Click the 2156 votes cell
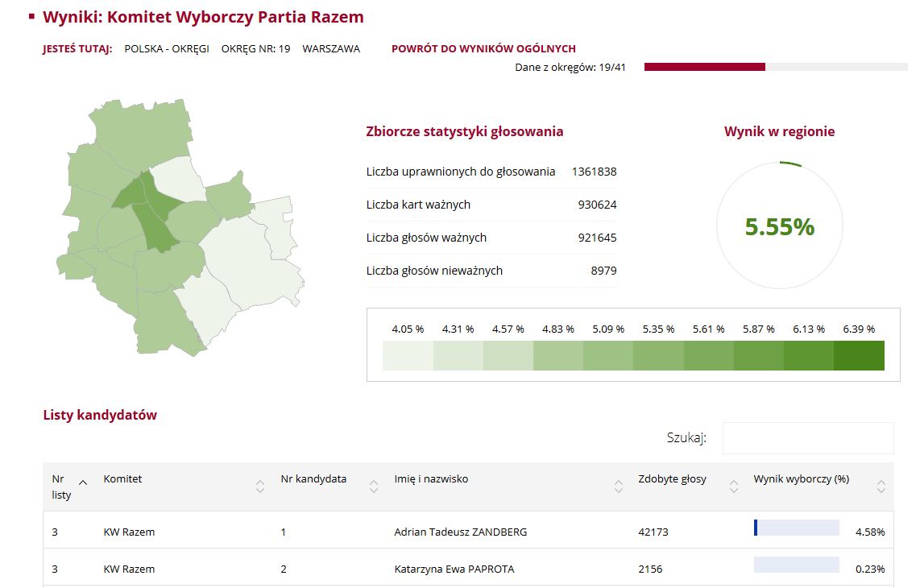This screenshot has width=920, height=588. 650,569
